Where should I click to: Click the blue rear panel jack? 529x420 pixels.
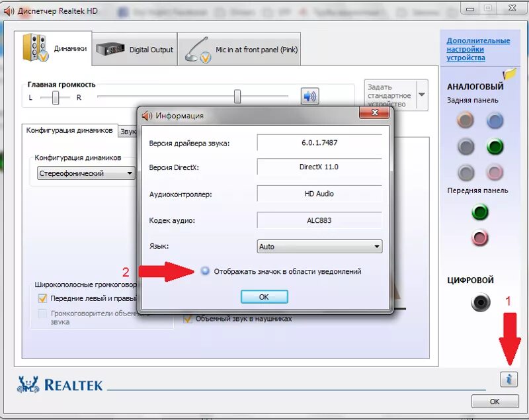click(495, 120)
